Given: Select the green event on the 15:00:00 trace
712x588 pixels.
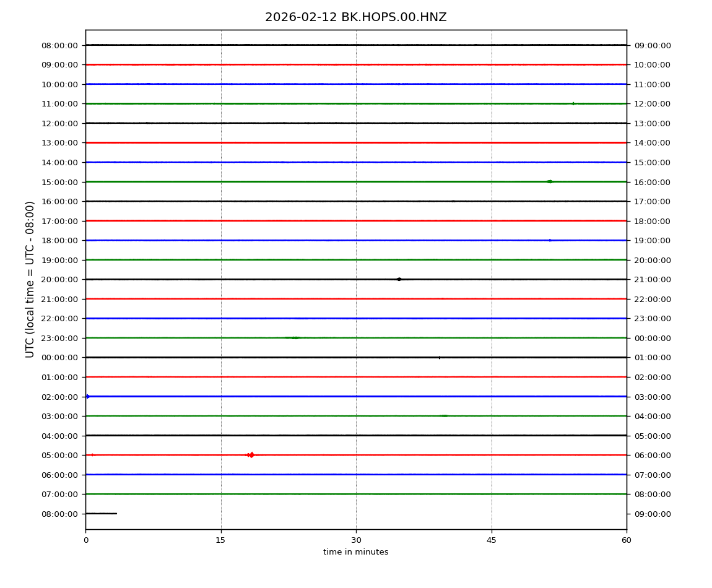Looking at the screenshot, I should [x=549, y=181].
